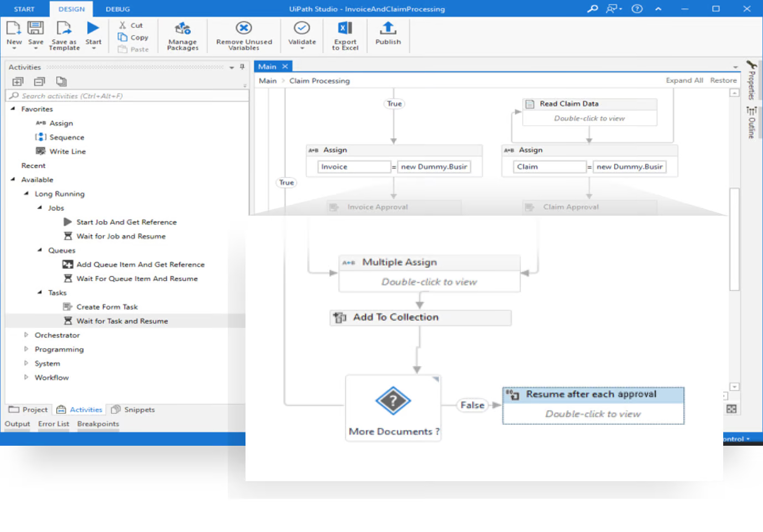The width and height of the screenshot is (763, 532).
Task: Expand the Programming node
Action: click(x=26, y=349)
